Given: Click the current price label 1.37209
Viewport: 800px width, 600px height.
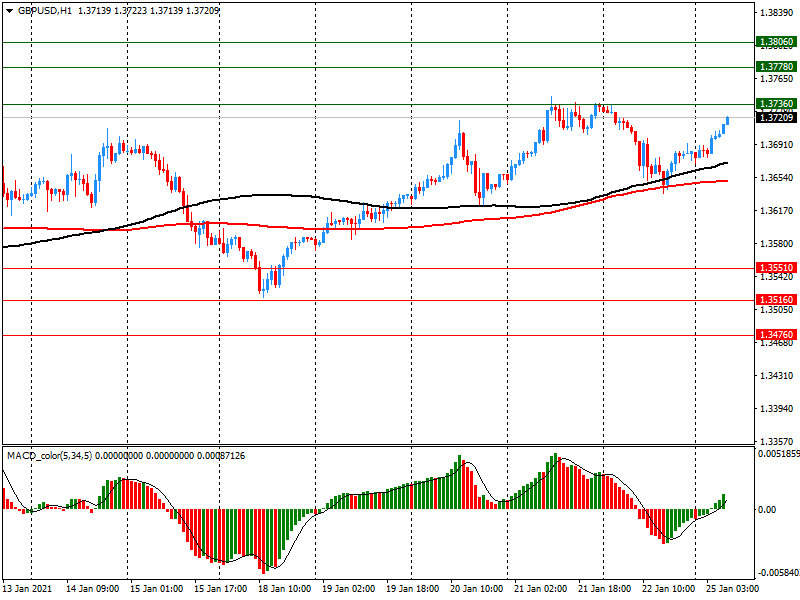Looking at the screenshot, I should click(x=776, y=118).
